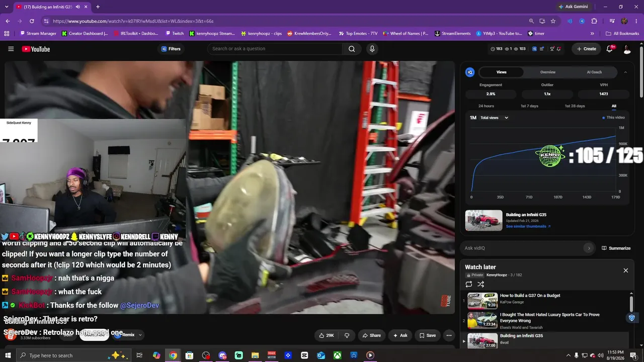Show hidden system tray icons
644x362 pixels.
(x=568, y=355)
